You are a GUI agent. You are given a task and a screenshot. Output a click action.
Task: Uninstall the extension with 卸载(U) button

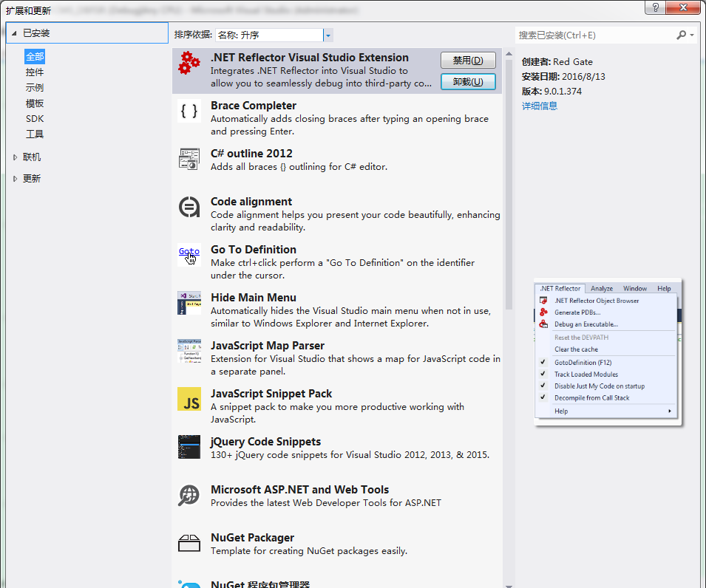pos(468,82)
